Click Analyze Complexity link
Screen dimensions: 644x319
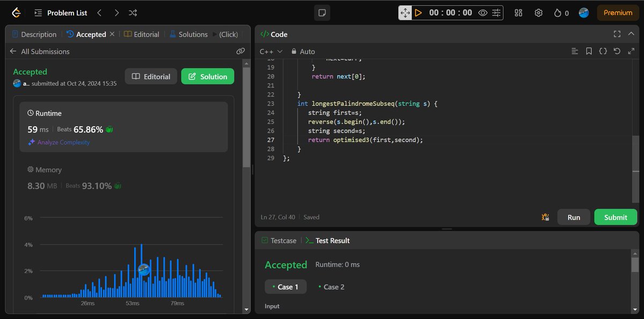pos(59,142)
